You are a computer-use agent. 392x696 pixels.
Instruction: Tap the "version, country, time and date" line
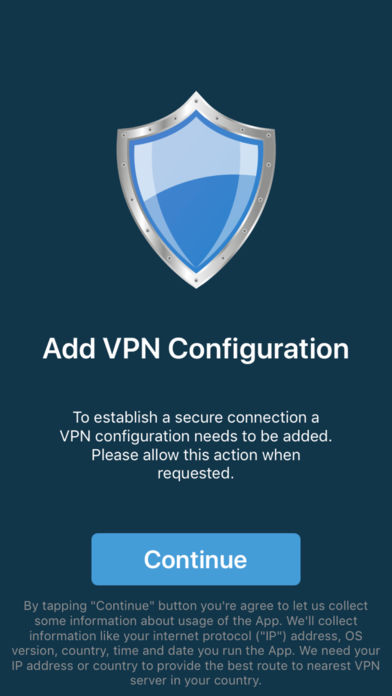point(196,651)
